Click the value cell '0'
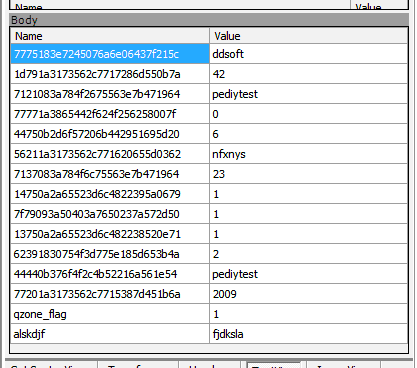 click(x=309, y=114)
